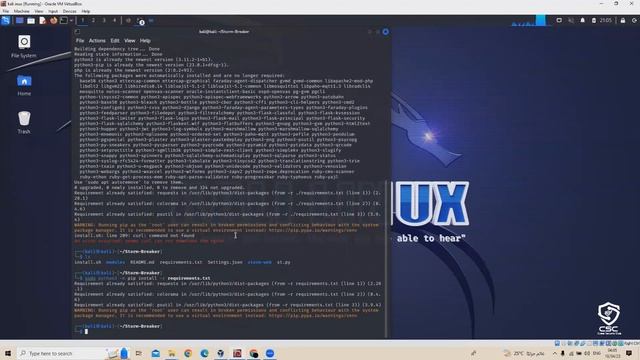Click the display icon in Kali panel tray
The width and height of the screenshot is (640, 360).
(559, 20)
